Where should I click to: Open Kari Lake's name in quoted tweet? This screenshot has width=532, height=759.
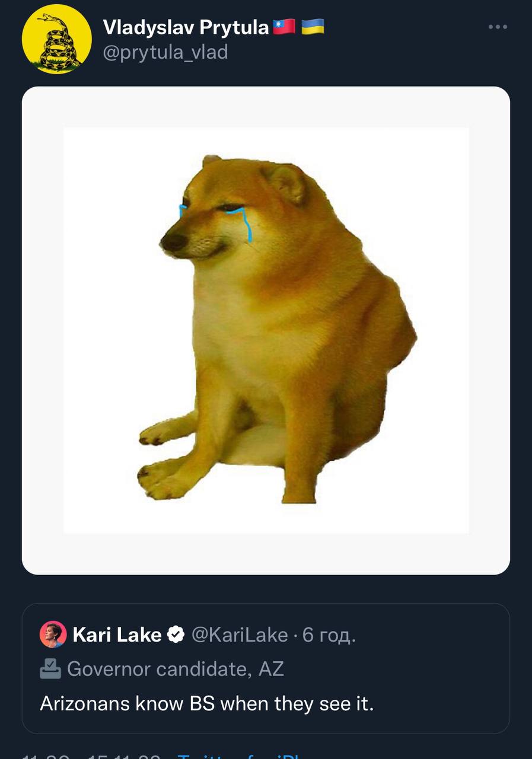(x=117, y=635)
